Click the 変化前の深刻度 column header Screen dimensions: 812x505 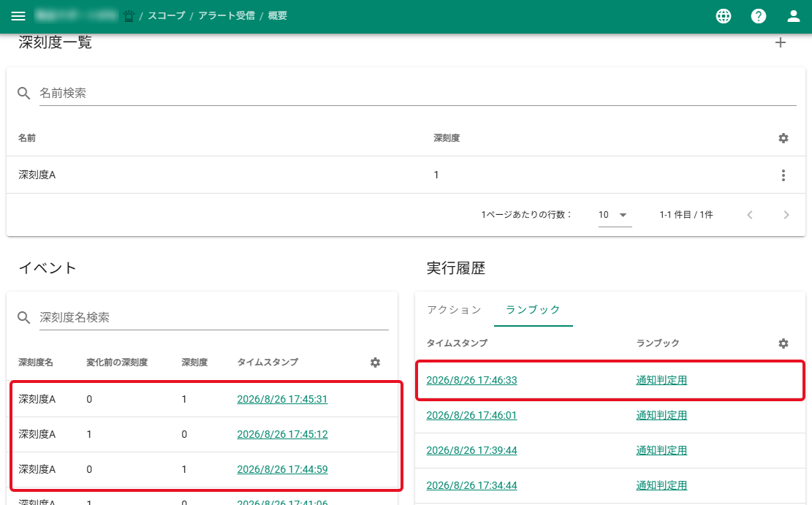(117, 362)
